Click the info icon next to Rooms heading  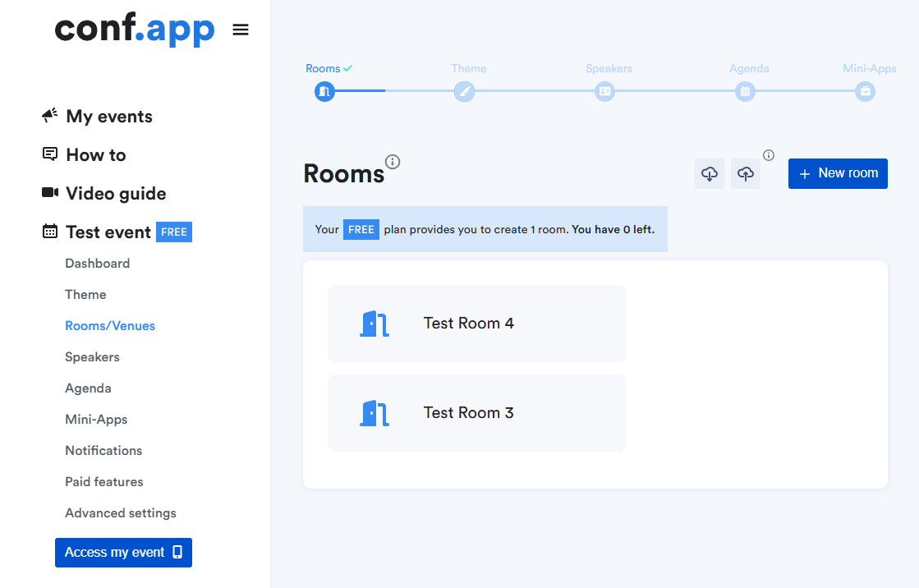coord(393,161)
